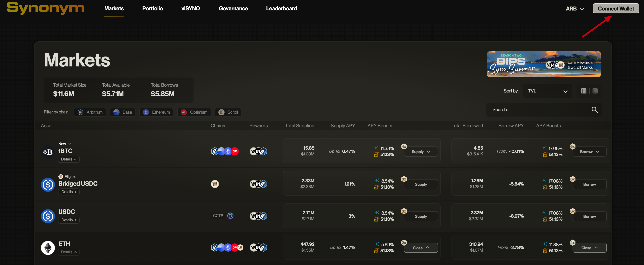
Task: Click Bridged USDC 3x supply boost badge
Action: [404, 179]
